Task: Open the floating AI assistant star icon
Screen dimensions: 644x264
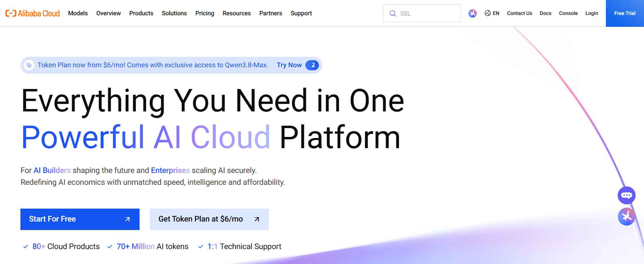Action: [627, 216]
